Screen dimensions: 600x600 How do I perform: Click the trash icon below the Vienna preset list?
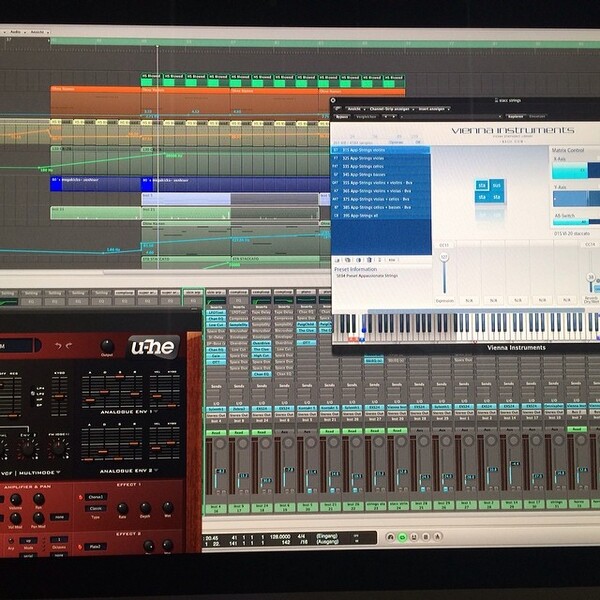(x=369, y=260)
